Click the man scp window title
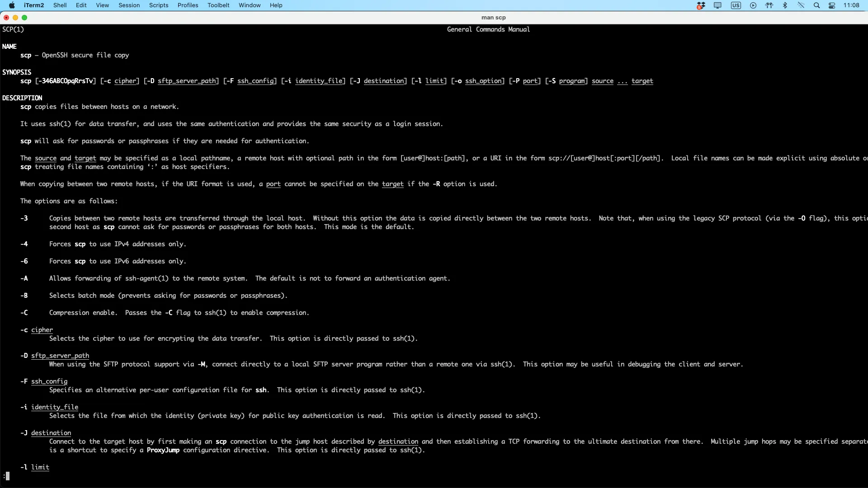Screen dimensions: 868x488 click(493, 18)
